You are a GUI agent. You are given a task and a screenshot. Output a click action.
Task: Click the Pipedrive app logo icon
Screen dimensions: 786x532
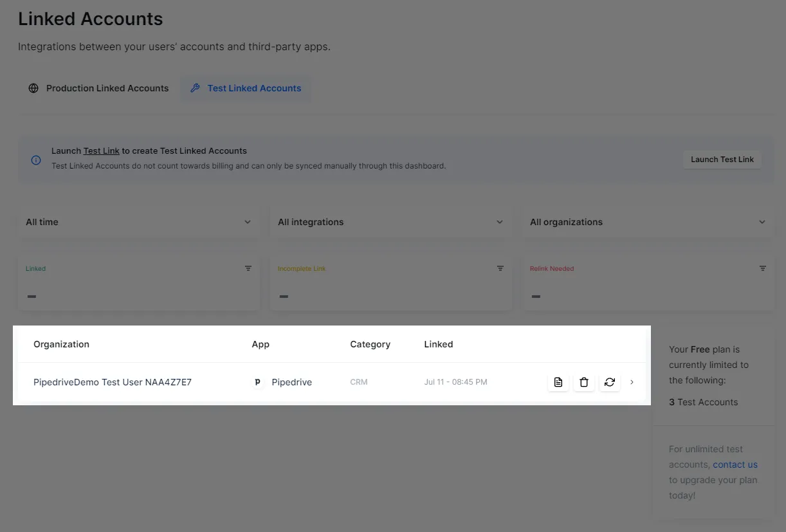tap(258, 382)
